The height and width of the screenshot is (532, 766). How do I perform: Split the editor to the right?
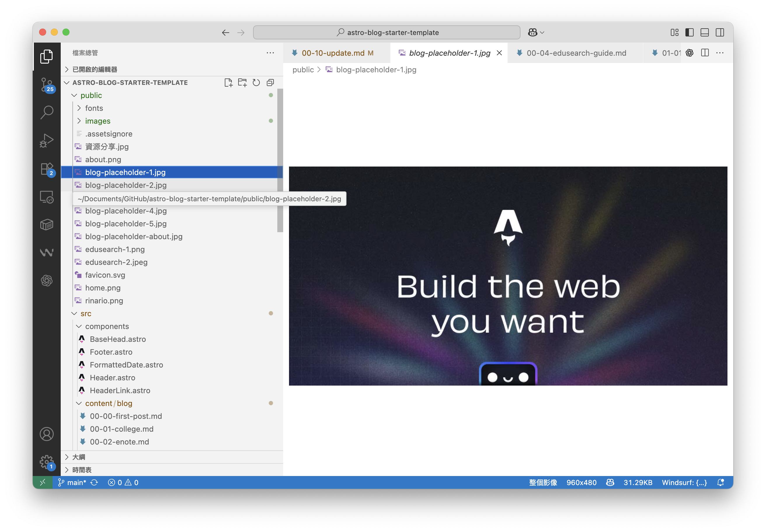pyautogui.click(x=705, y=53)
